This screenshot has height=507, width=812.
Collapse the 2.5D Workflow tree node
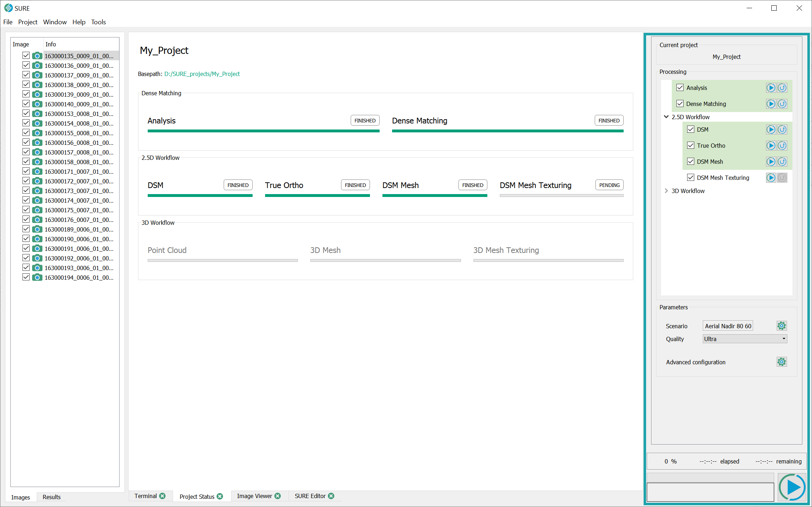(x=666, y=117)
